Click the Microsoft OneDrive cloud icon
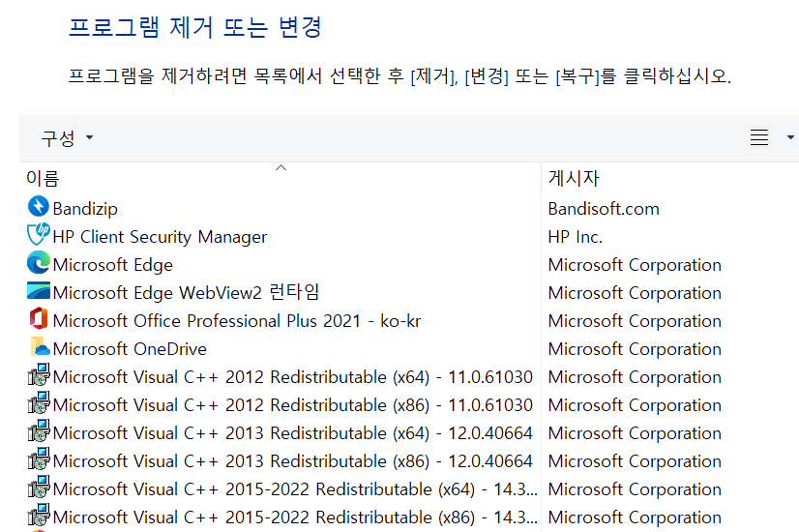 40,346
